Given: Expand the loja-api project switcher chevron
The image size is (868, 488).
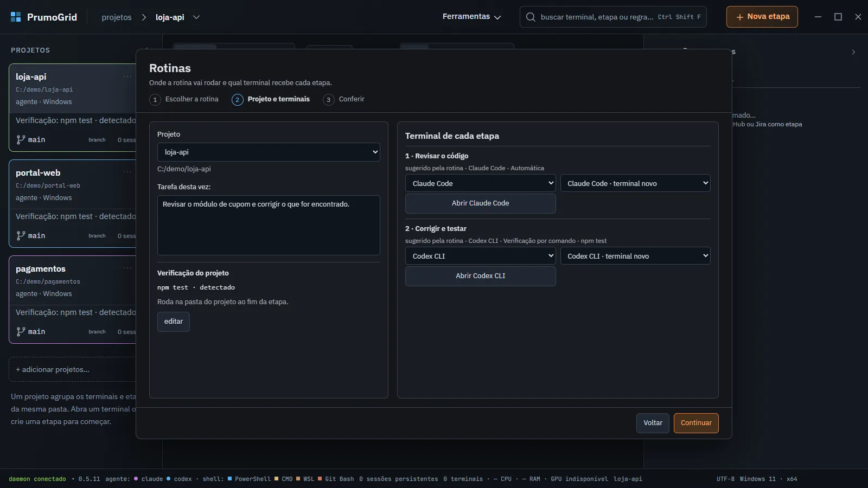Looking at the screenshot, I should [x=196, y=17].
